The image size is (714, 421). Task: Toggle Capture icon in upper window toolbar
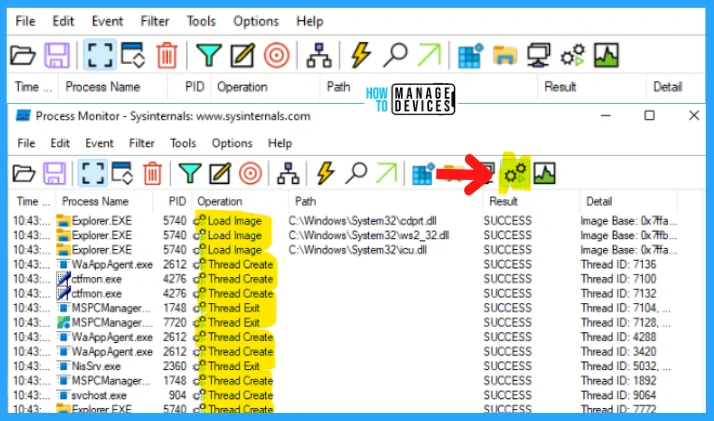[x=100, y=55]
